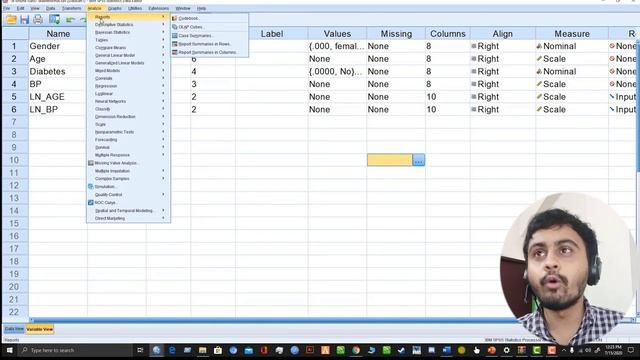
Task: Expand the Regression submenu
Action: click(x=128, y=86)
